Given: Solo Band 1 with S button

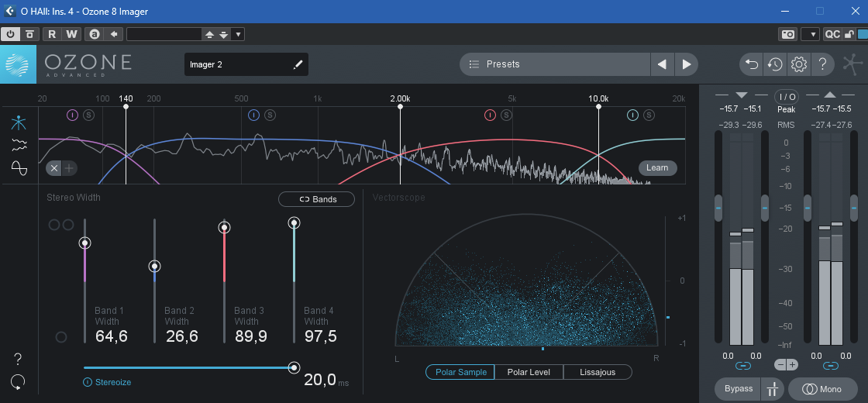Looking at the screenshot, I should coord(88,115).
